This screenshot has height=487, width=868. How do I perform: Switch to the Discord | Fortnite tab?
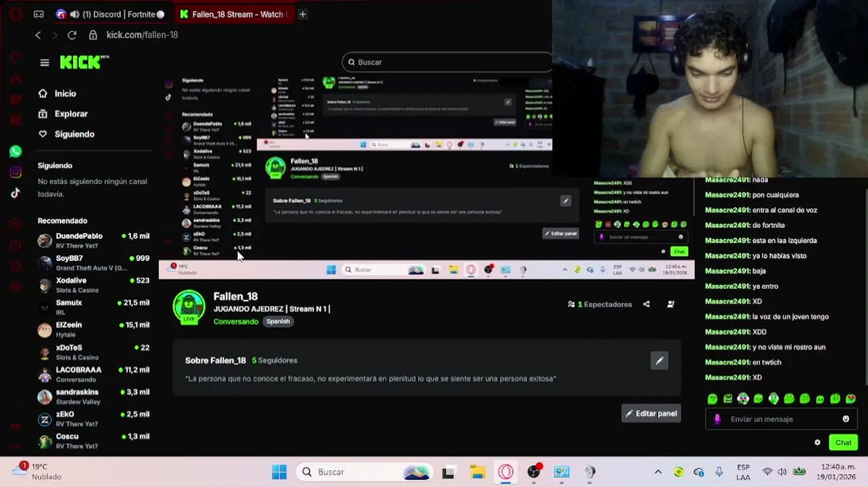[x=112, y=14]
